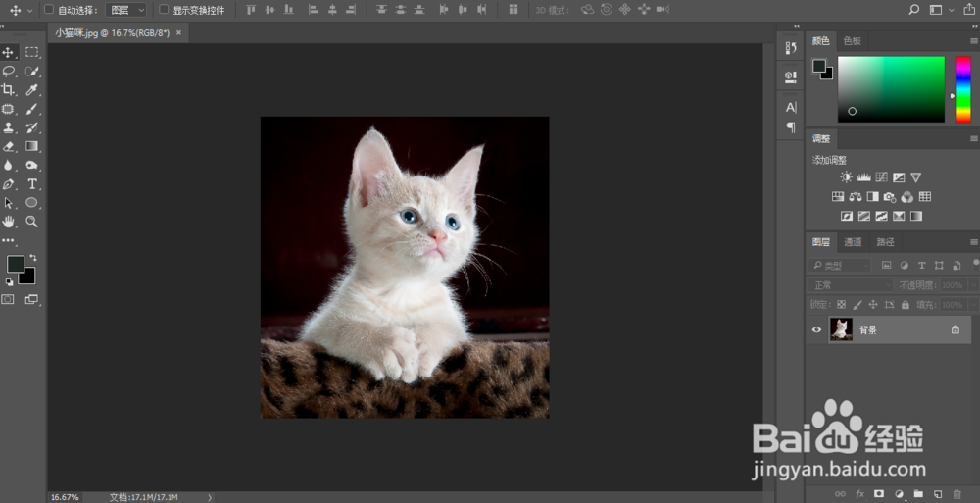Open the 调整 panel menu
The image size is (980, 503).
click(974, 138)
